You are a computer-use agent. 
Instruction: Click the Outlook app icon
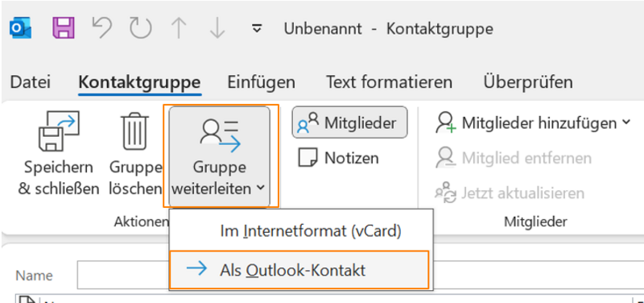tap(20, 29)
